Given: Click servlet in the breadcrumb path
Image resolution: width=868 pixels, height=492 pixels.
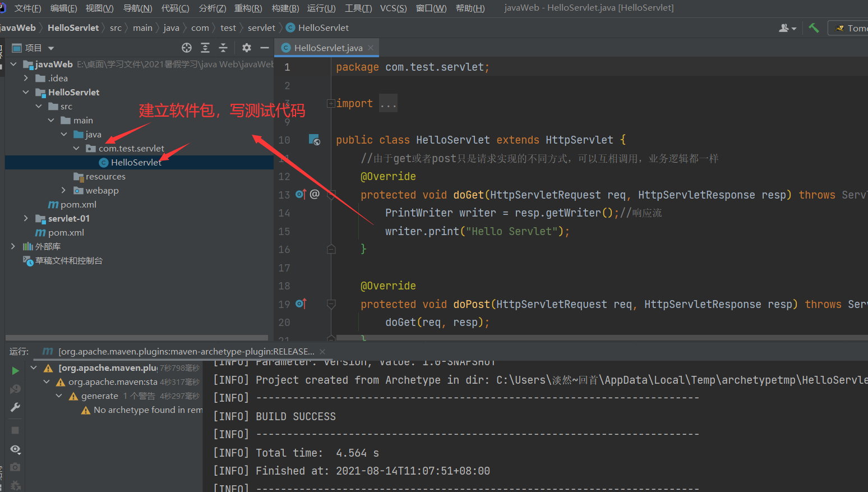Looking at the screenshot, I should (x=261, y=28).
